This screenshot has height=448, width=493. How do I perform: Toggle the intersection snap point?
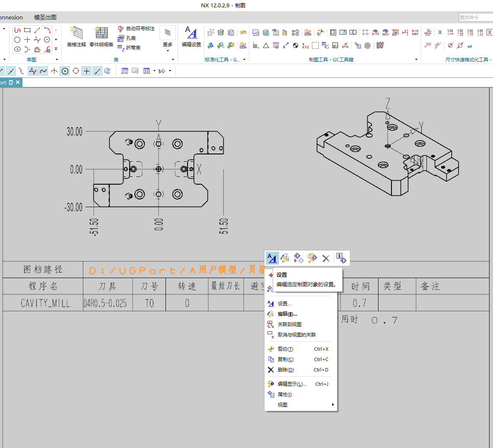point(54,71)
